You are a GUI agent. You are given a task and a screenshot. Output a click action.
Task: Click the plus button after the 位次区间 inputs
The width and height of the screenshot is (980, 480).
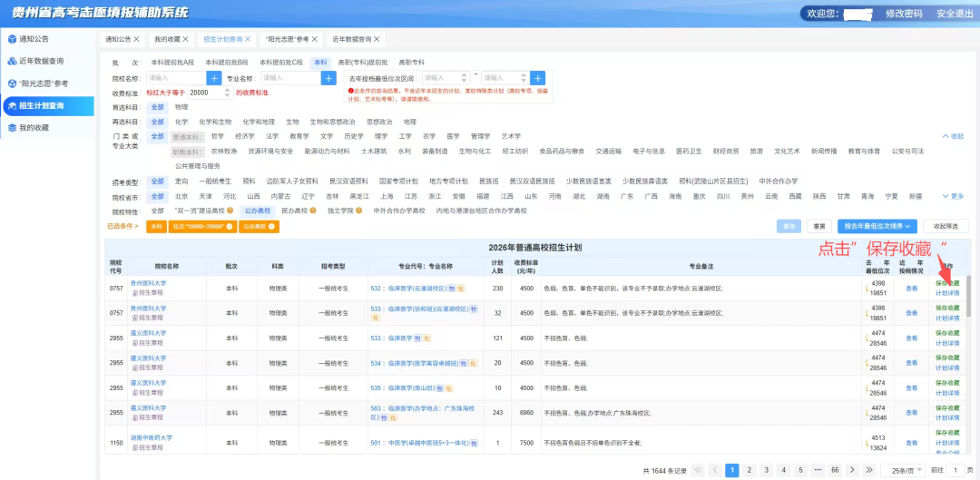[537, 78]
